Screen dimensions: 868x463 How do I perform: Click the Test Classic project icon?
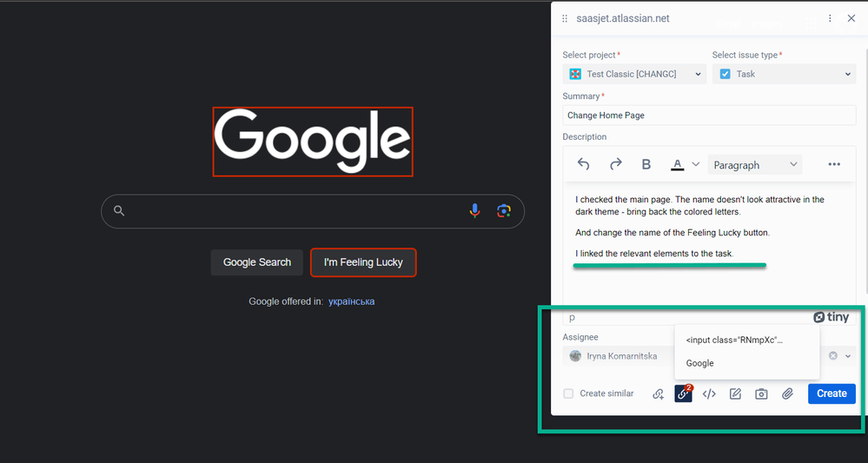575,74
